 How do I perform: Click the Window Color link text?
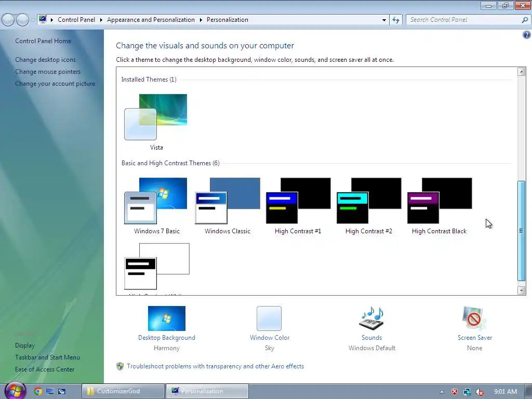(x=270, y=338)
